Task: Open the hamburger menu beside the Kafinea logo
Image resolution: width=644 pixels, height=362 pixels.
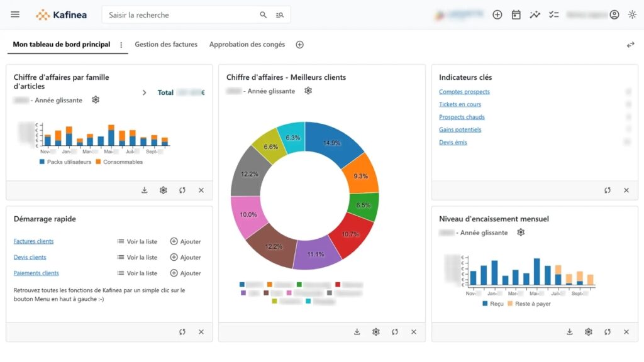Action: 15,14
